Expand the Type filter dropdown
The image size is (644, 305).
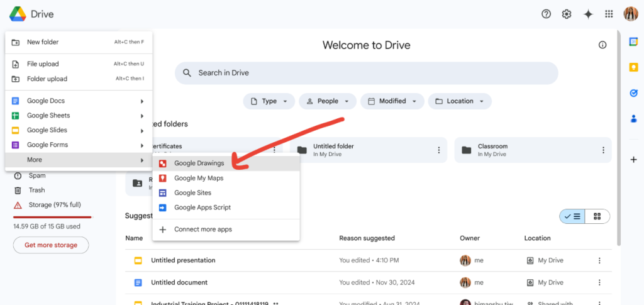269,101
